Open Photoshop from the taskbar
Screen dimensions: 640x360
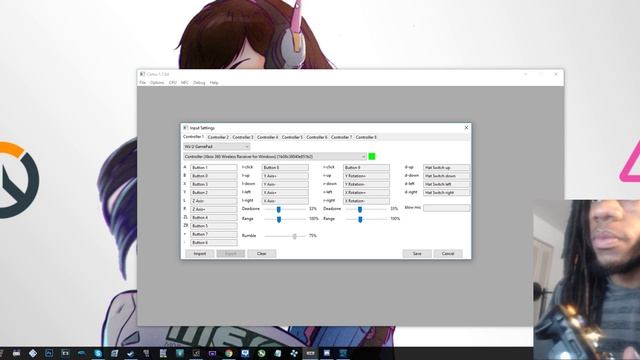point(49,353)
